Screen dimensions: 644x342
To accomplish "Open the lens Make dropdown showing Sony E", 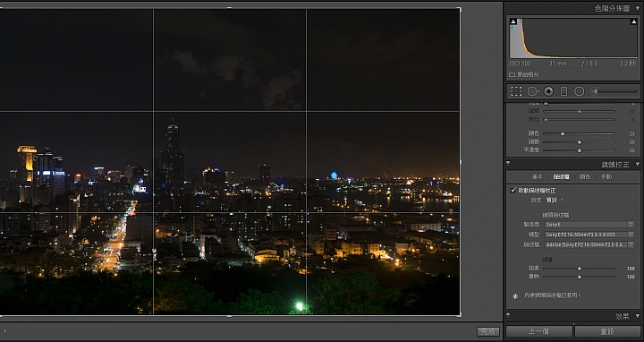I will coord(589,225).
